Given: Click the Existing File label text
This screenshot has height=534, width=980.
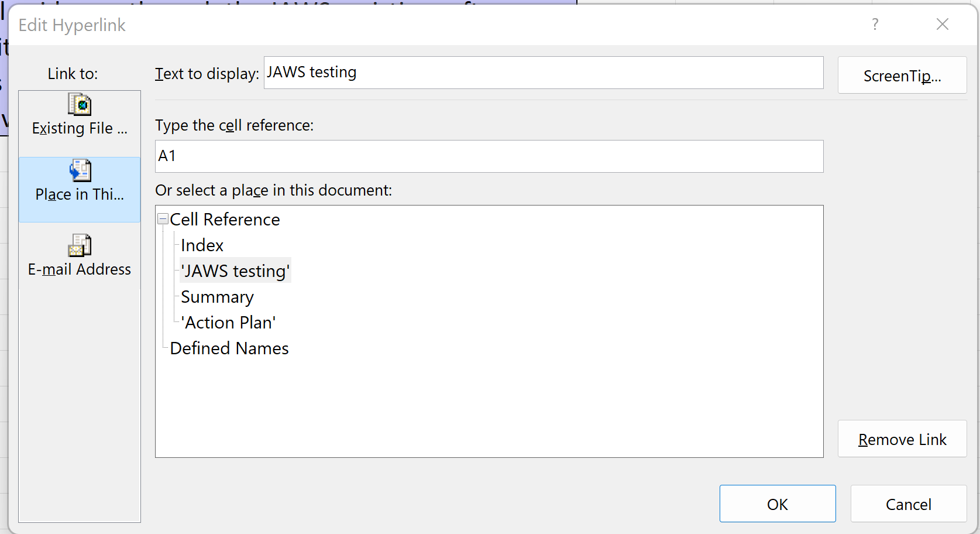Looking at the screenshot, I should pyautogui.click(x=80, y=128).
